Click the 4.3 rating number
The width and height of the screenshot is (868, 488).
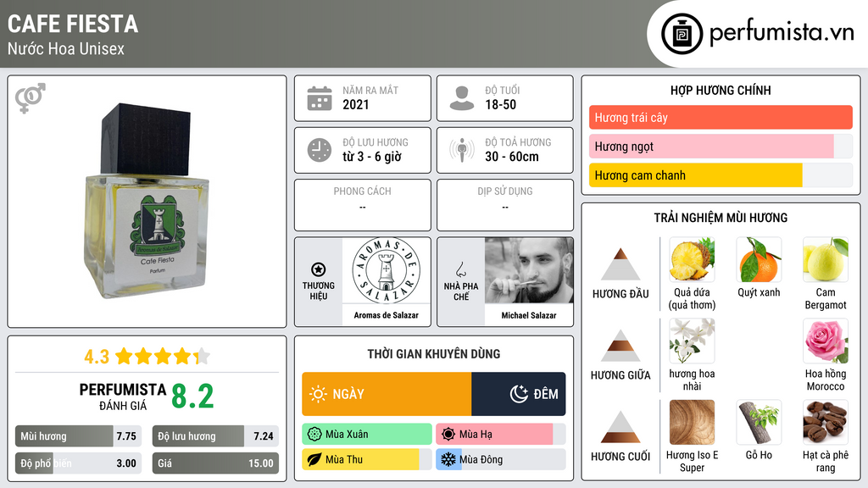coord(97,357)
